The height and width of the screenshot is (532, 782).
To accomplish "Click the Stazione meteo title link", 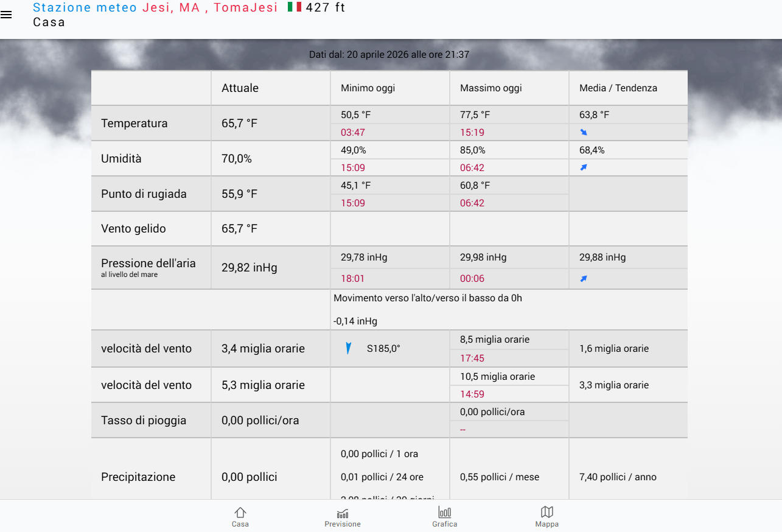I will [85, 7].
